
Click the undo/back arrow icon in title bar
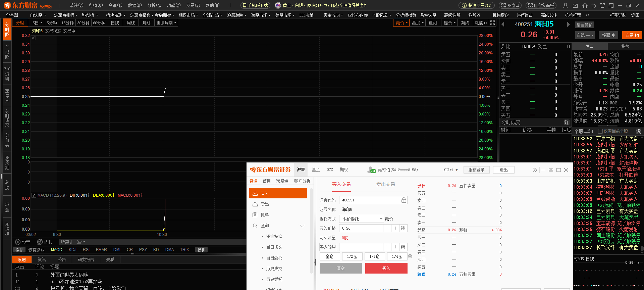(x=593, y=5)
